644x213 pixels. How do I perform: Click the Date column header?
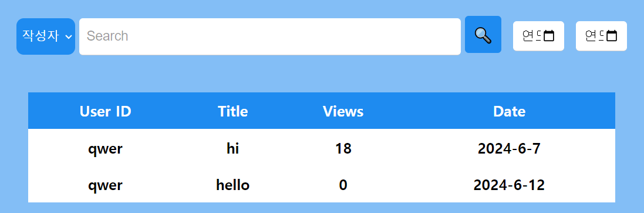coord(510,111)
